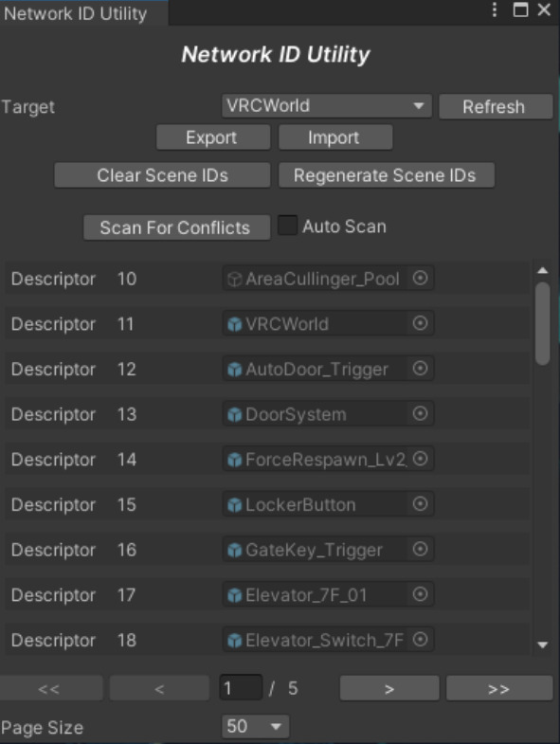Open object picker for AutoDoor_Trigger field
The width and height of the screenshot is (560, 744).
(x=420, y=369)
